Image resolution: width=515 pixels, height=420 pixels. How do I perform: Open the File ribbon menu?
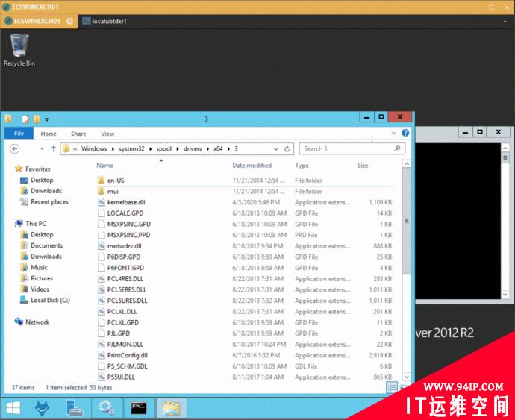point(19,134)
